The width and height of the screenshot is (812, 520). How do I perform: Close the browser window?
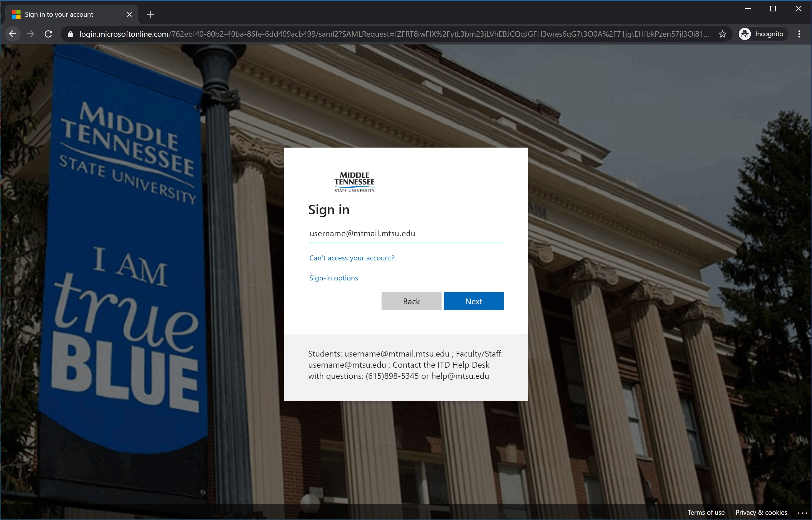(x=798, y=9)
